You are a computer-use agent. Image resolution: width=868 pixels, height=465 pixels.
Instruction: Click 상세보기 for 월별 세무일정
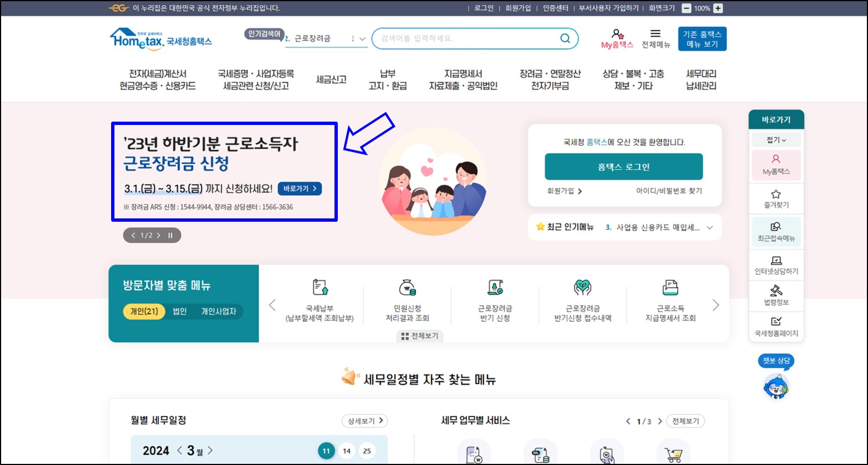click(x=365, y=421)
